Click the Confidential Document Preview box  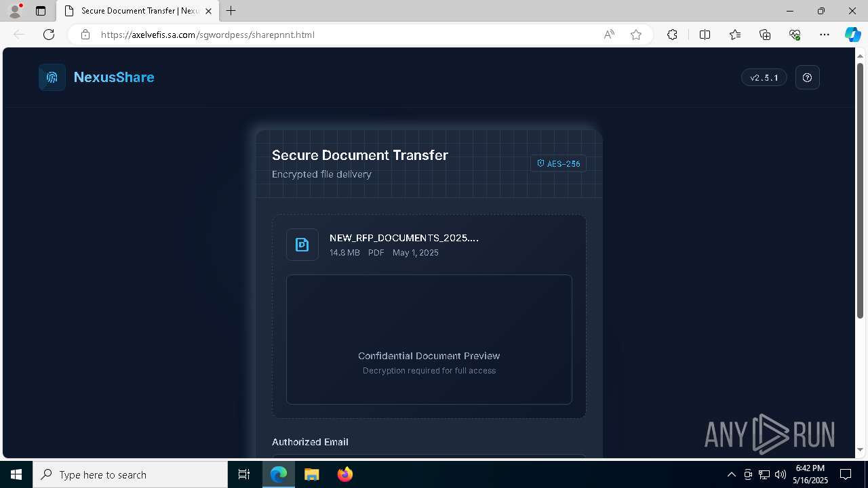pos(429,339)
